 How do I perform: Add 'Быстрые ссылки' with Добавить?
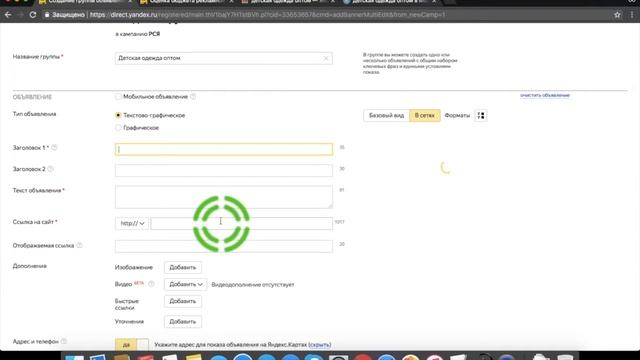[182, 301]
